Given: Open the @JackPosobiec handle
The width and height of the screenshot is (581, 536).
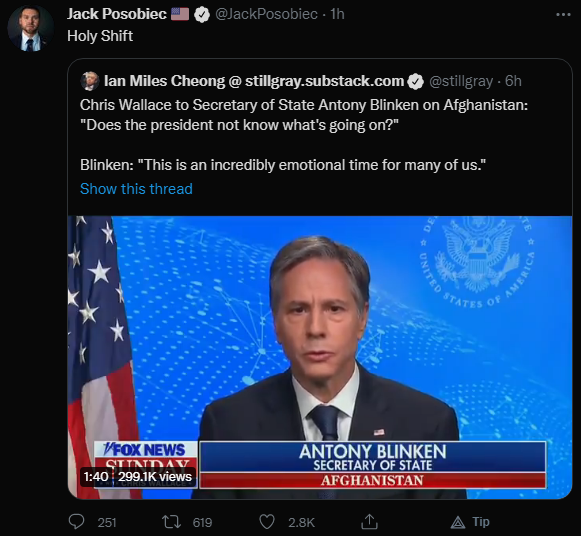Looking at the screenshot, I should click(266, 14).
